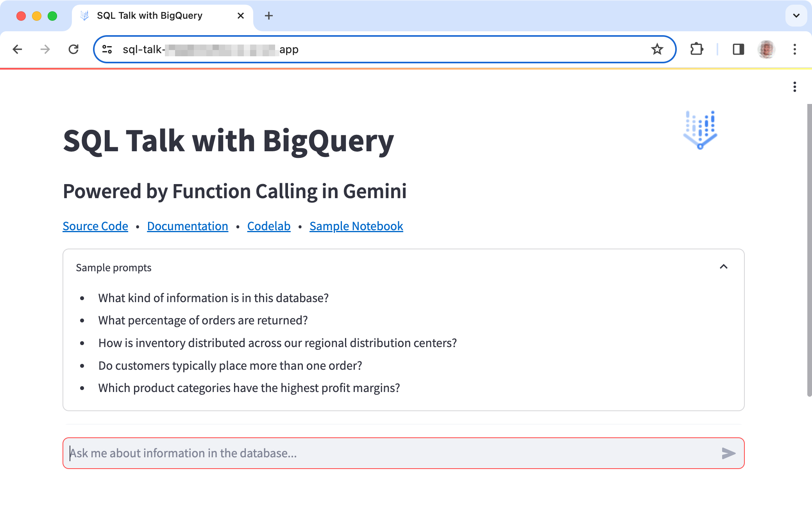Image resolution: width=812 pixels, height=512 pixels.
Task: Select the sql-talk address bar URL
Action: 385,49
